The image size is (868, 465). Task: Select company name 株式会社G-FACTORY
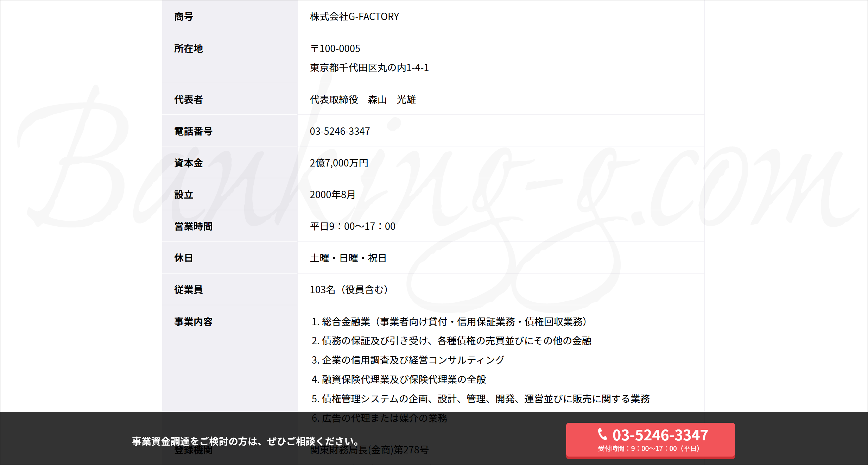click(x=354, y=17)
